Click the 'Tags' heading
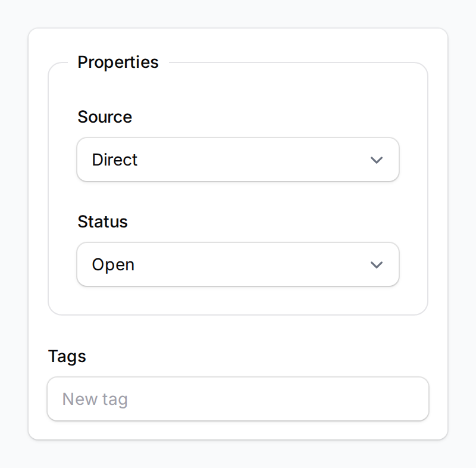 click(x=67, y=356)
